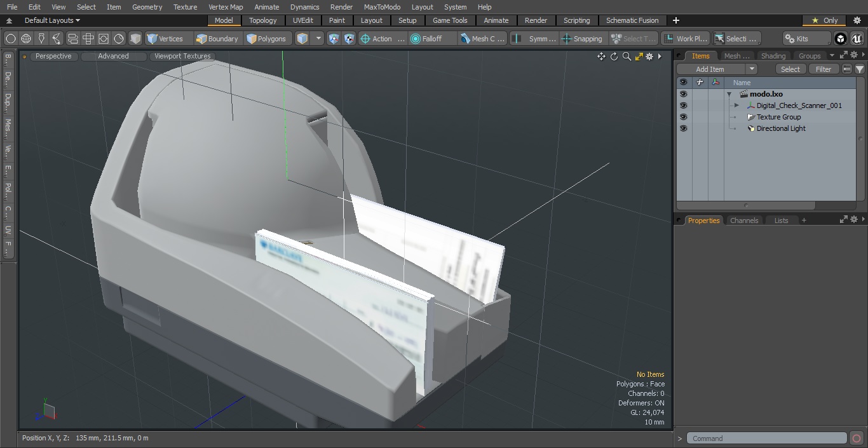This screenshot has width=868, height=448.
Task: Toggle visibility of Texture Group
Action: tap(683, 117)
